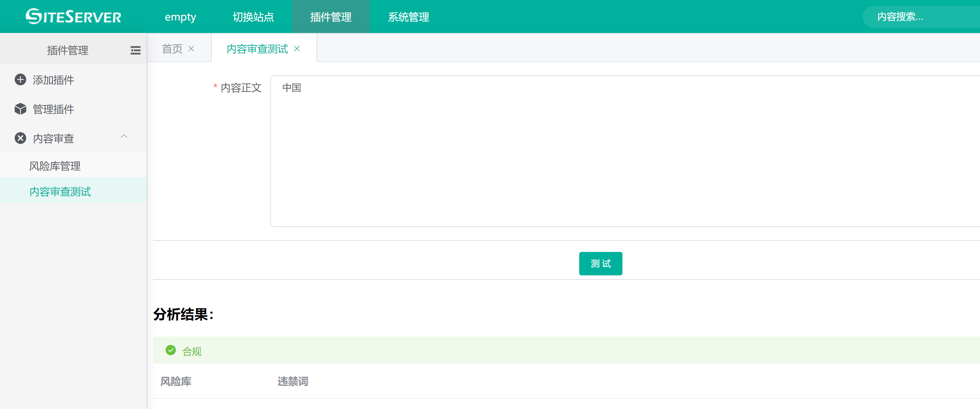The width and height of the screenshot is (980, 409).
Task: Click the cube icon beside 管理插件
Action: tap(20, 109)
